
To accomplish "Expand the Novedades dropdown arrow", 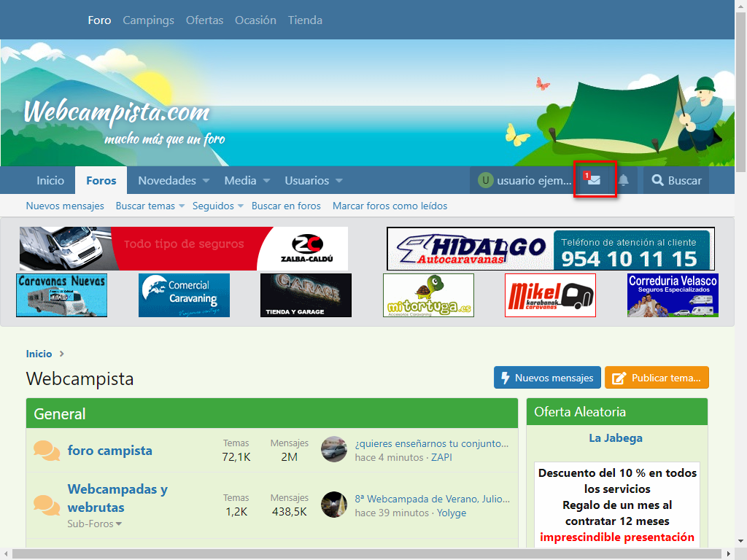I will click(206, 181).
